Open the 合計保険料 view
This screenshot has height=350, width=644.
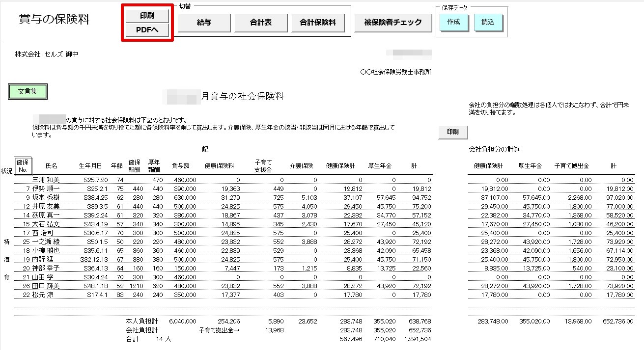pos(318,23)
